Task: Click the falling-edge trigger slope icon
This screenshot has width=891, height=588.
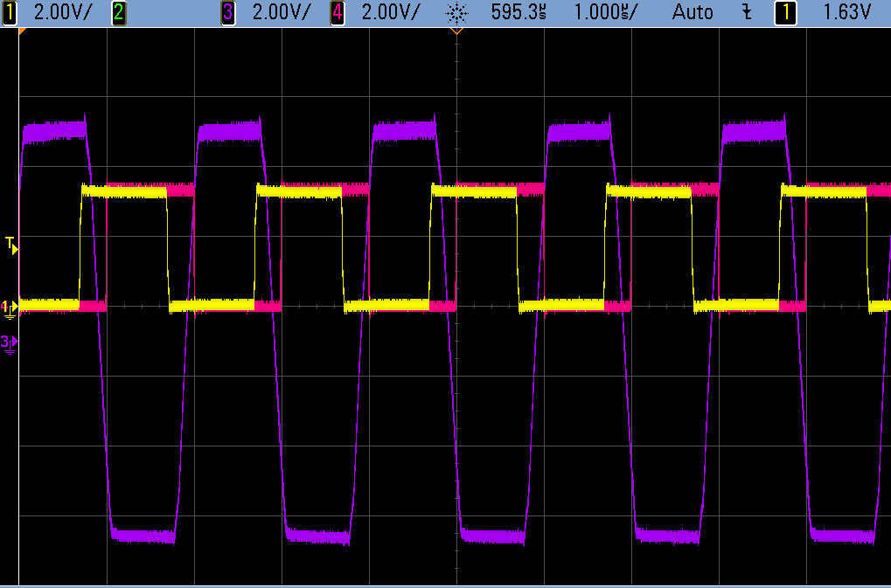Action: click(748, 12)
